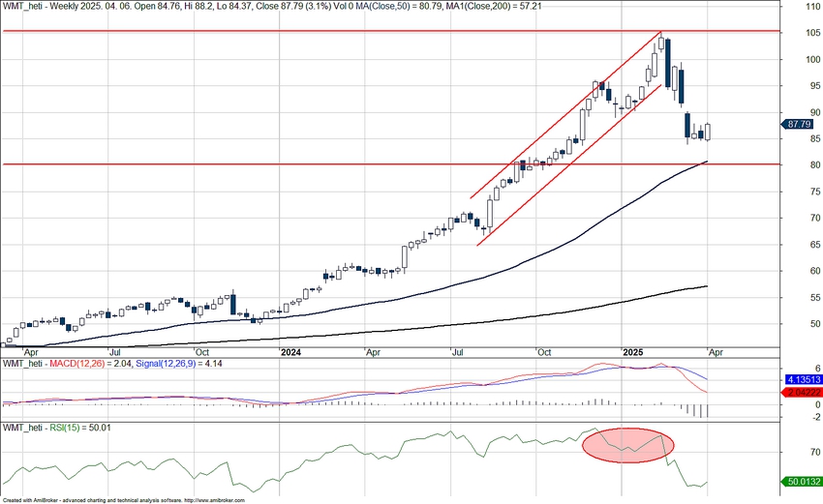The height and width of the screenshot is (504, 823).
Task: Click the 'Open 84.76' text in header
Action: (158, 6)
